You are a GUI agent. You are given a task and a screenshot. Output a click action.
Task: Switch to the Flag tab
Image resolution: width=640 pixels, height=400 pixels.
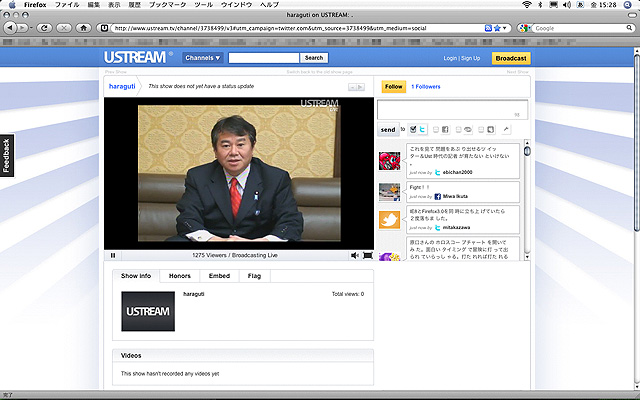(x=254, y=276)
